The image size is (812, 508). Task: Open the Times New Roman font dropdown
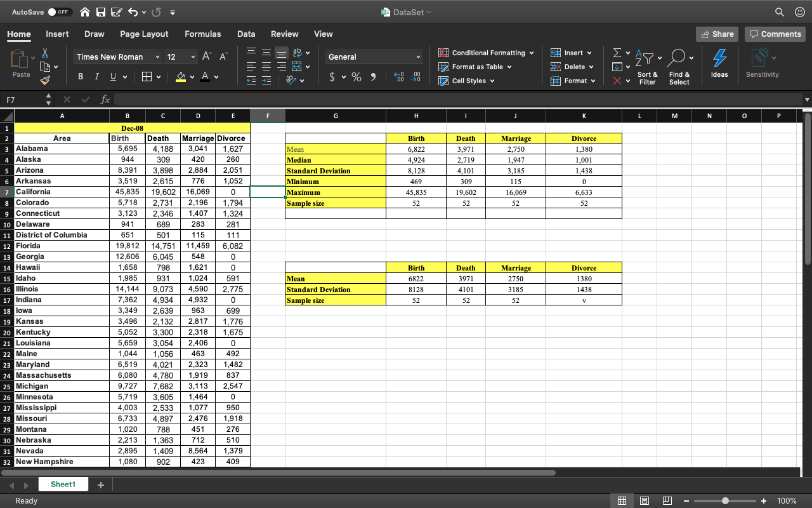click(117, 57)
